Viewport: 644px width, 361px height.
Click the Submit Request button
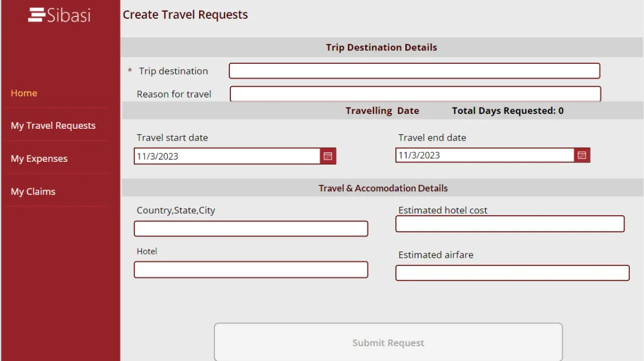388,343
